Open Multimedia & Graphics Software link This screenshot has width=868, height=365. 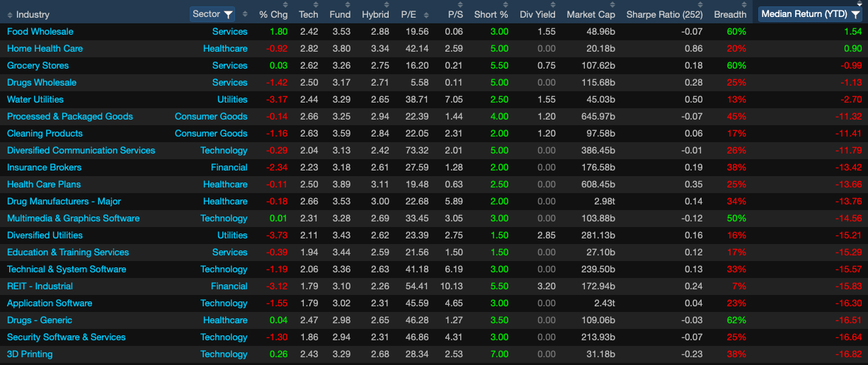[x=73, y=219]
